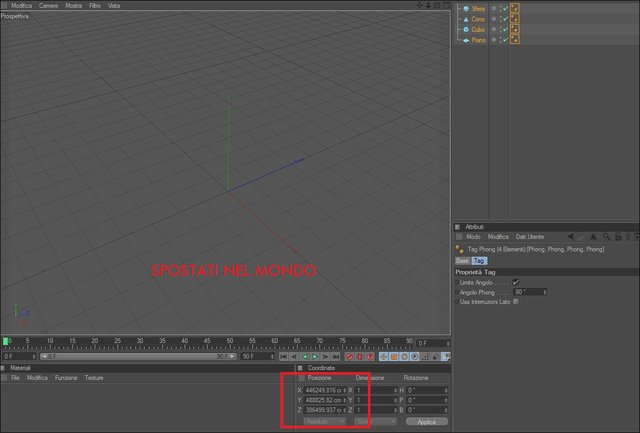This screenshot has height=433, width=640.
Task: Toggle the layer dot for Piano
Action: pyautogui.click(x=494, y=40)
